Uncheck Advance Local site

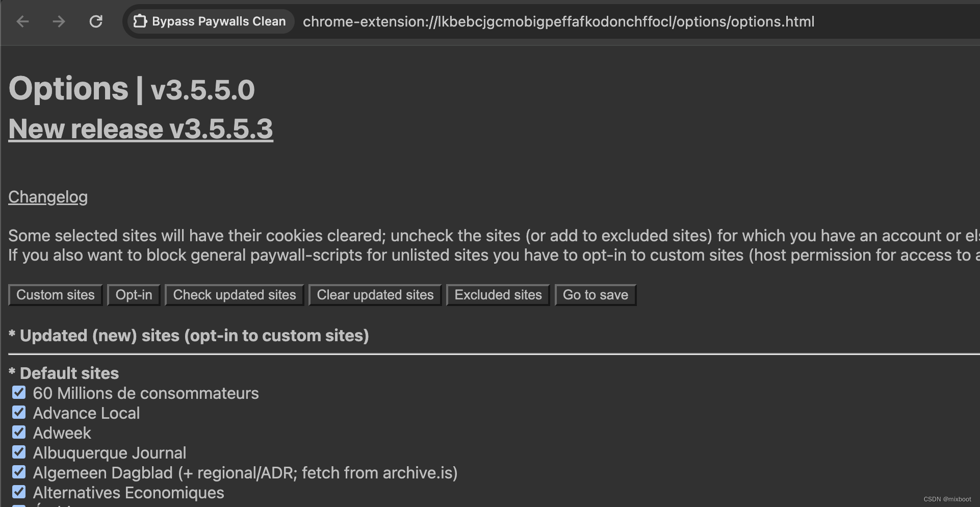(19, 413)
